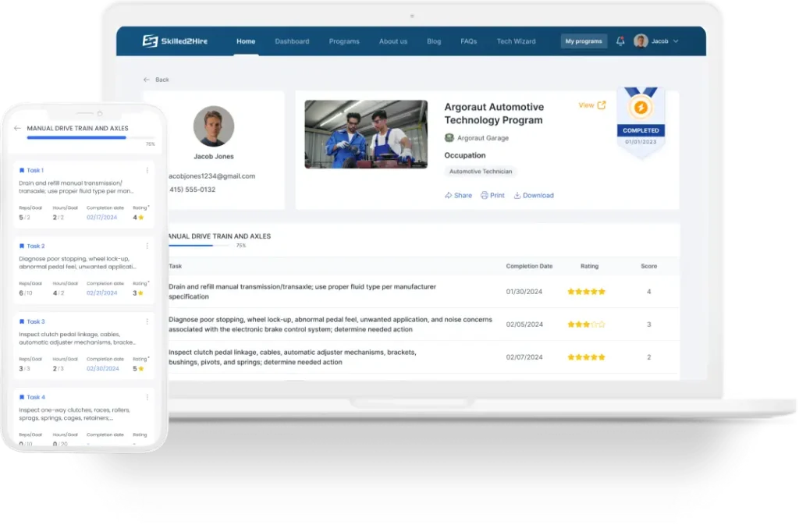Image resolution: width=799 pixels, height=532 pixels.
Task: Click the Print icon in program card
Action: click(485, 195)
